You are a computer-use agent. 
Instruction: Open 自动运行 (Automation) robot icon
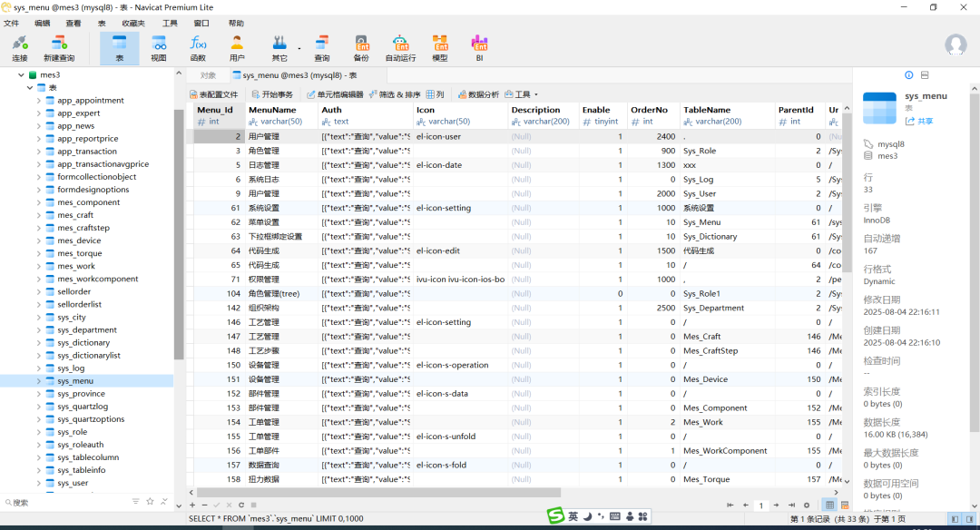(x=400, y=48)
